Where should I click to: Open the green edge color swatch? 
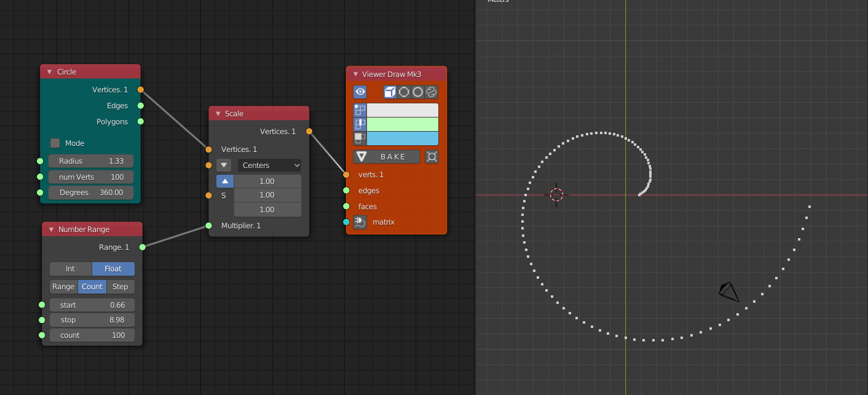[403, 124]
